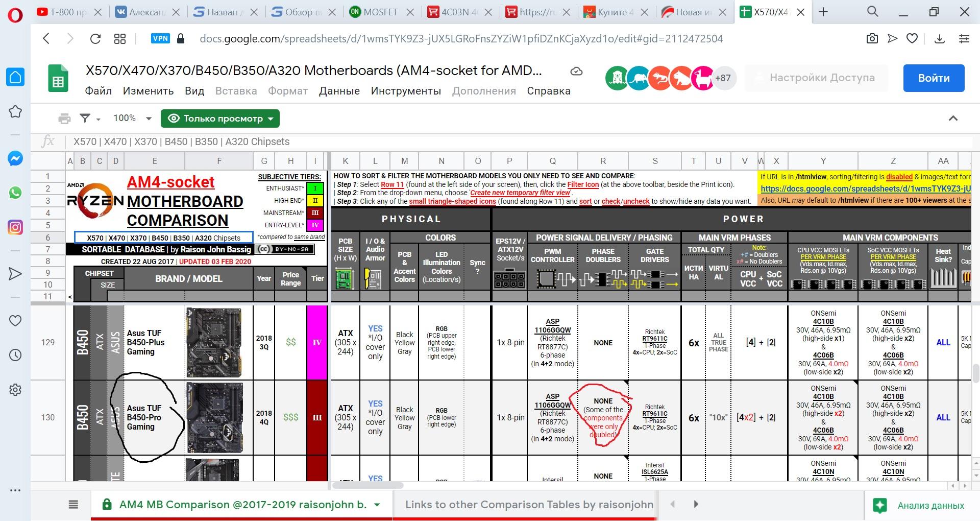Open Instagram in the Opera sidebar
980x521 pixels.
click(15, 227)
